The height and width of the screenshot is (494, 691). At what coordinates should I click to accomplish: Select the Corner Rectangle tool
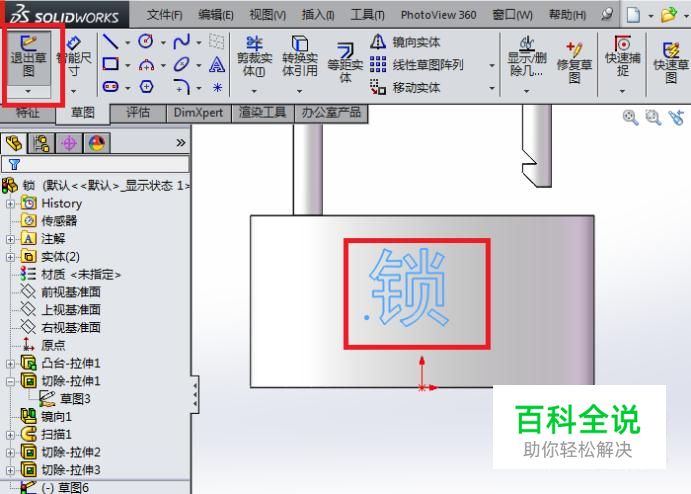tap(110, 64)
